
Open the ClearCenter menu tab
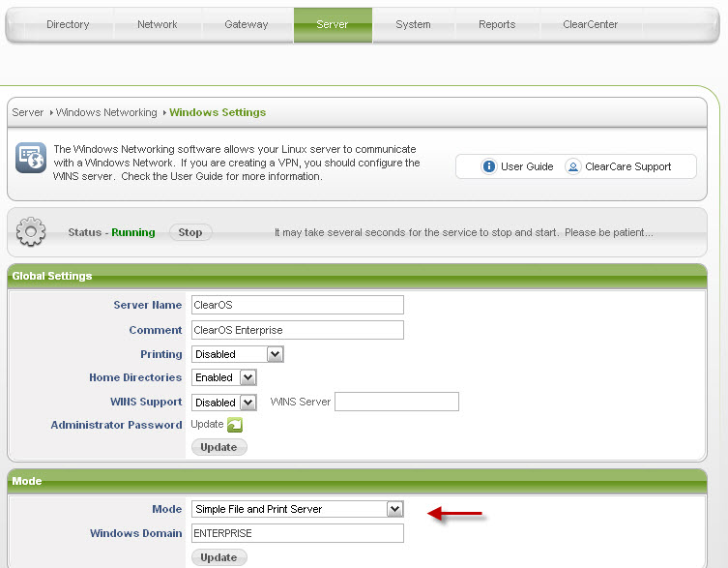click(x=590, y=24)
